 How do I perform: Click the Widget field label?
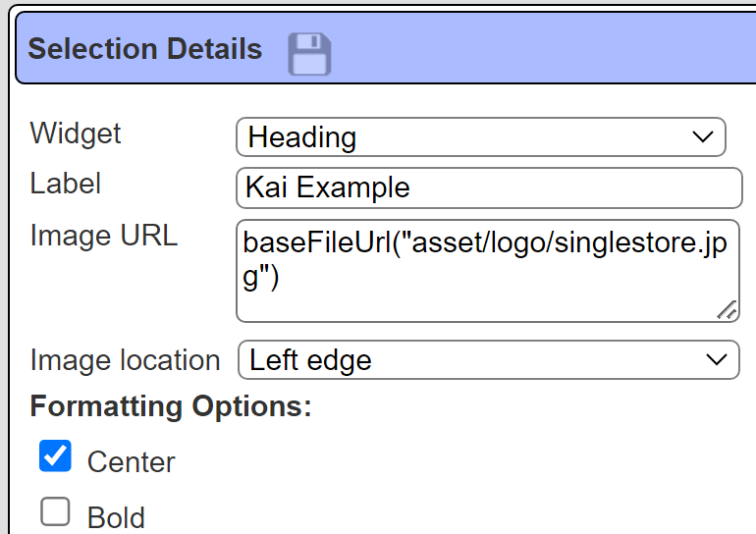76,133
